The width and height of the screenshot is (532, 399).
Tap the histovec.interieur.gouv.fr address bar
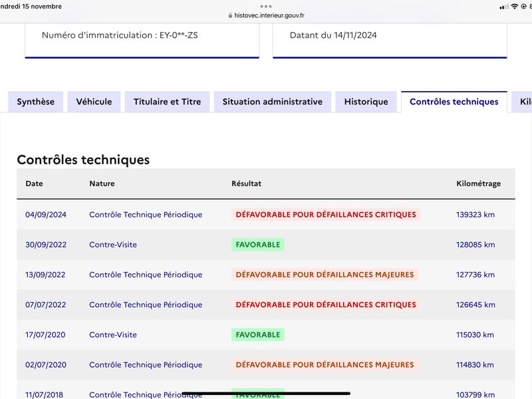point(266,15)
